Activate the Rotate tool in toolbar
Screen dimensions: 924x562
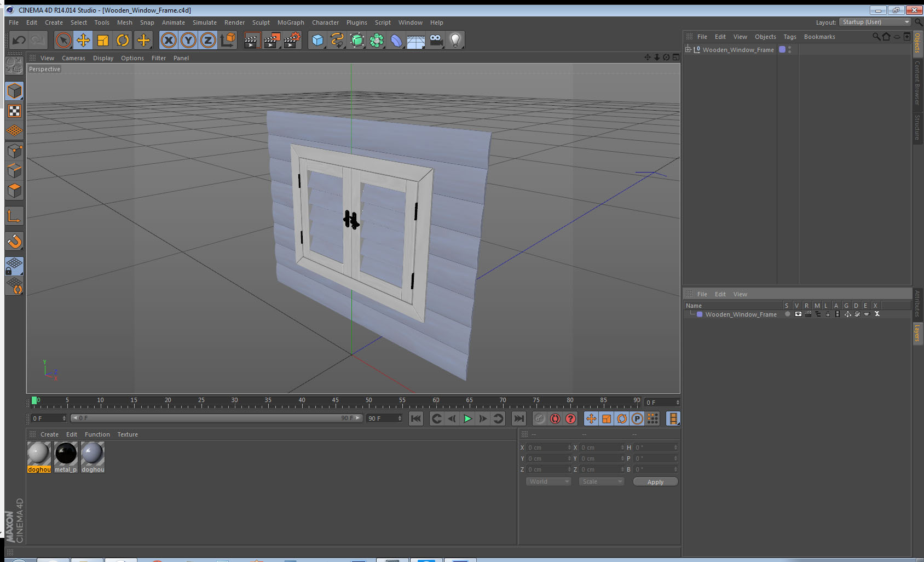(123, 40)
